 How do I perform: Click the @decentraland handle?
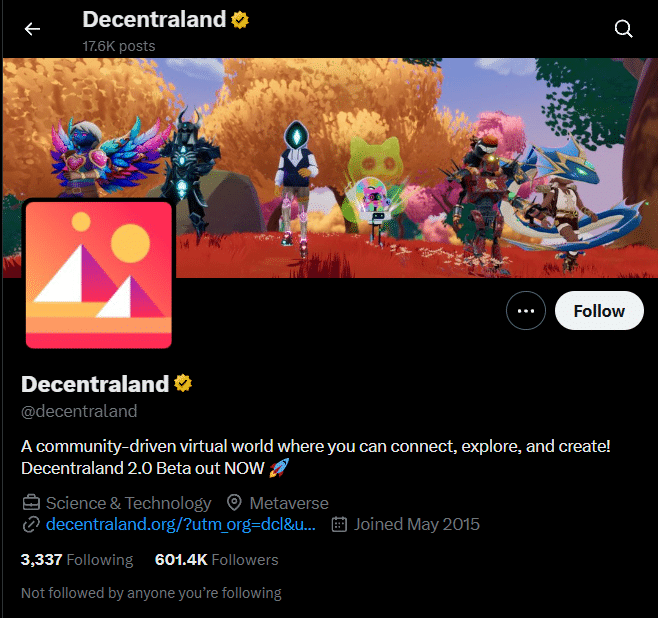pyautogui.click(x=79, y=411)
